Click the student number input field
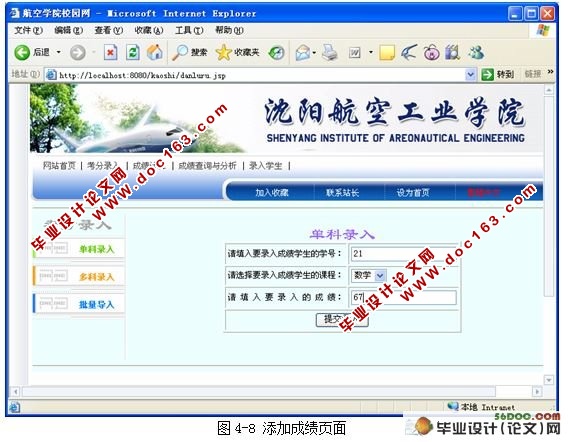This screenshot has width=569, height=442. (x=404, y=254)
